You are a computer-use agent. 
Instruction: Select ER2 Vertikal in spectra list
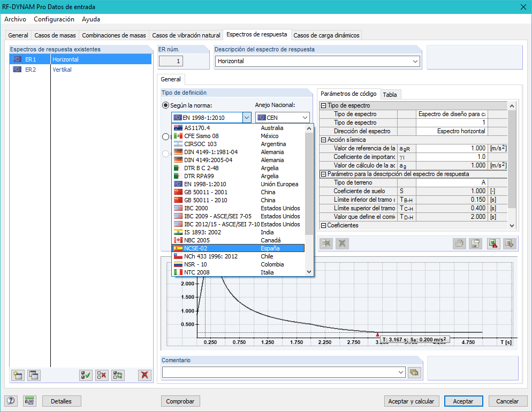pos(80,70)
